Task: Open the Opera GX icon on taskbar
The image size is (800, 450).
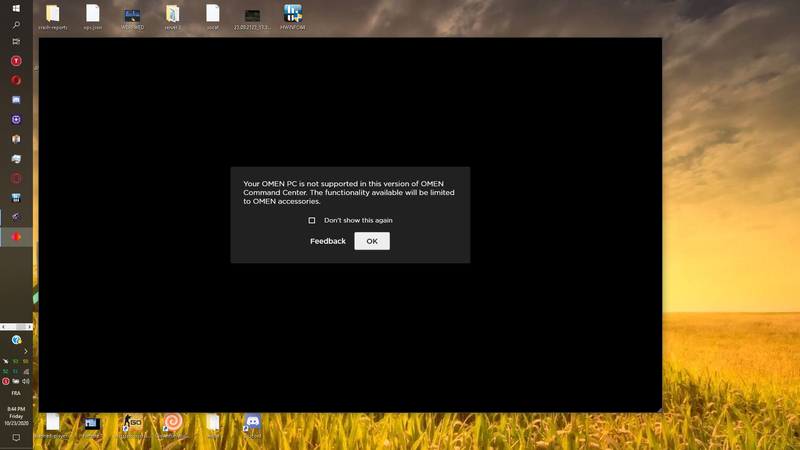Action: pyautogui.click(x=16, y=178)
